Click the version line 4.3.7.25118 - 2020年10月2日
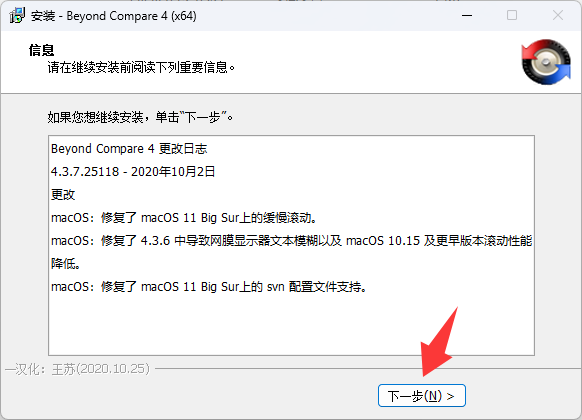The height and width of the screenshot is (420, 582). click(x=133, y=172)
